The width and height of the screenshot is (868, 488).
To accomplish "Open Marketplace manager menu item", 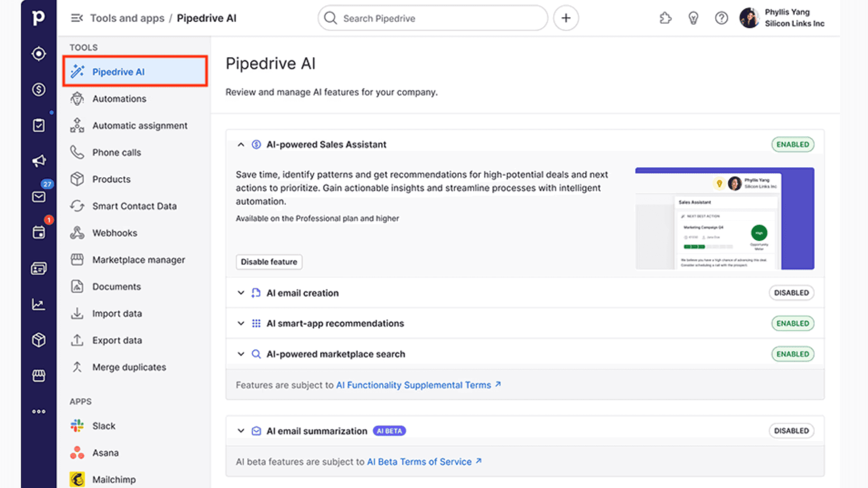I will (x=135, y=260).
